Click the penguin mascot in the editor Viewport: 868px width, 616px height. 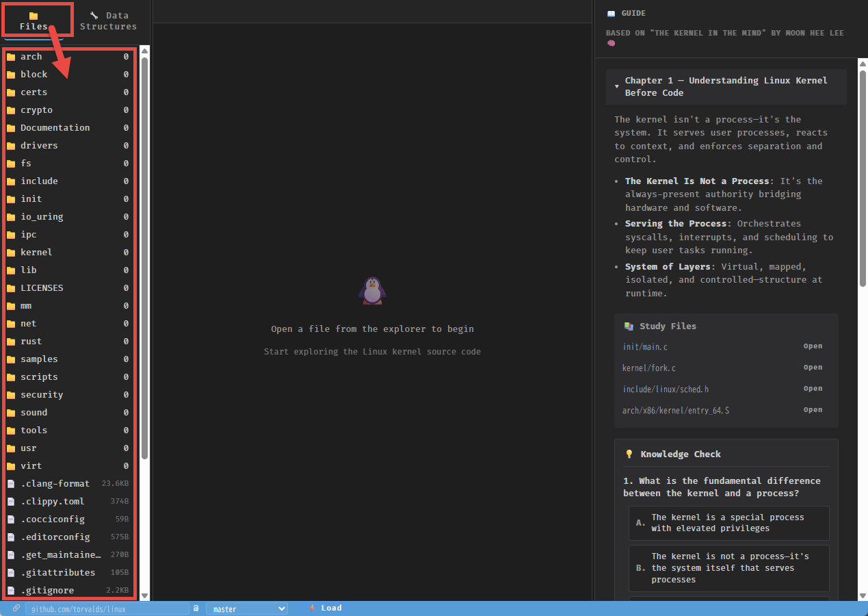372,291
